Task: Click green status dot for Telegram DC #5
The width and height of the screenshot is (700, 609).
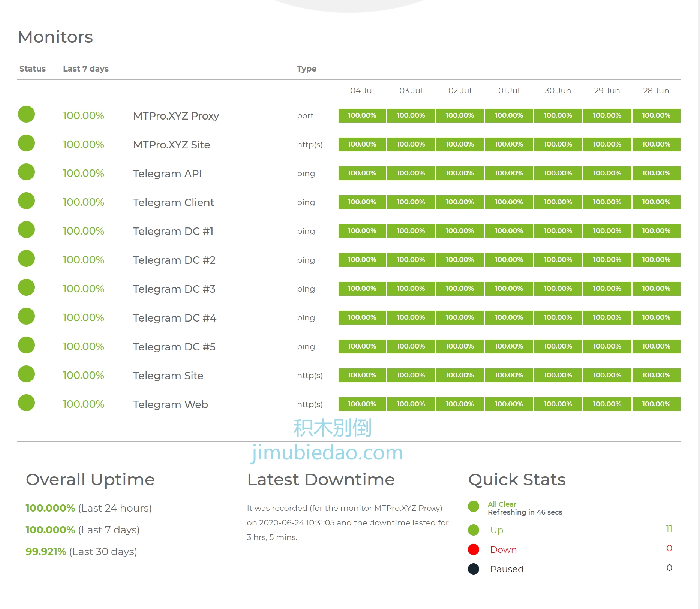Action: tap(26, 345)
